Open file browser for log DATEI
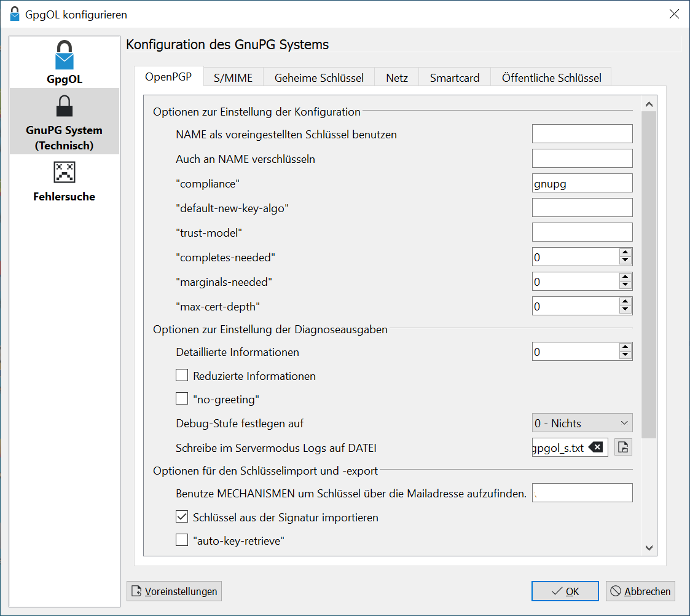690x616 pixels. tap(623, 448)
